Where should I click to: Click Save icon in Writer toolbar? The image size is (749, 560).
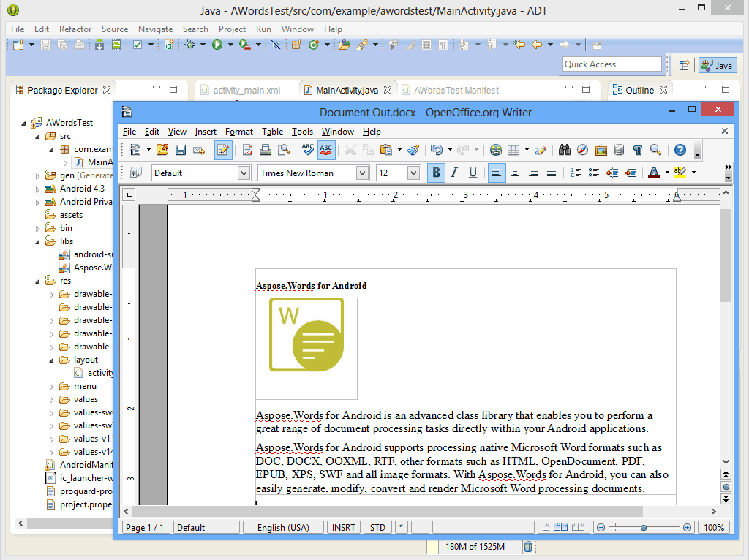pos(181,150)
